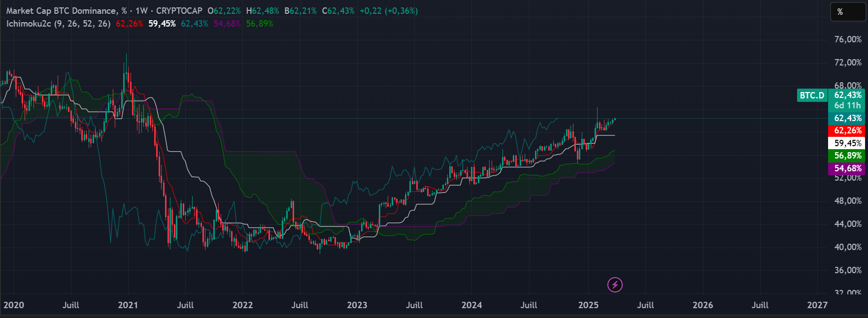Click the 2025 label on time axis
This screenshot has height=318, width=868.
[588, 305]
